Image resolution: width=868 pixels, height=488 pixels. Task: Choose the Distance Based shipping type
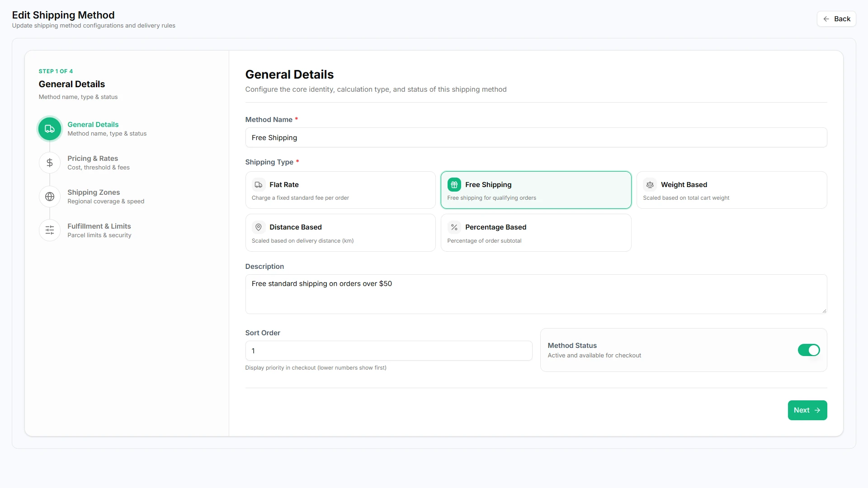tap(340, 233)
